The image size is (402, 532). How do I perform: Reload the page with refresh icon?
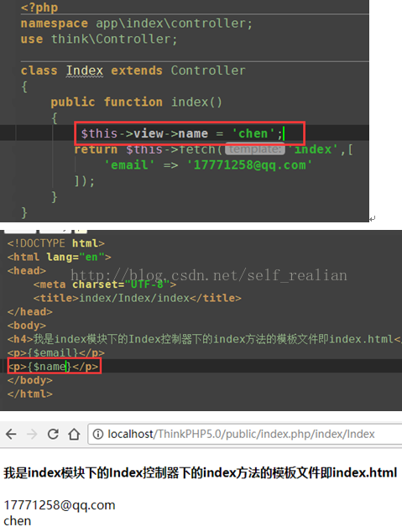(53, 434)
